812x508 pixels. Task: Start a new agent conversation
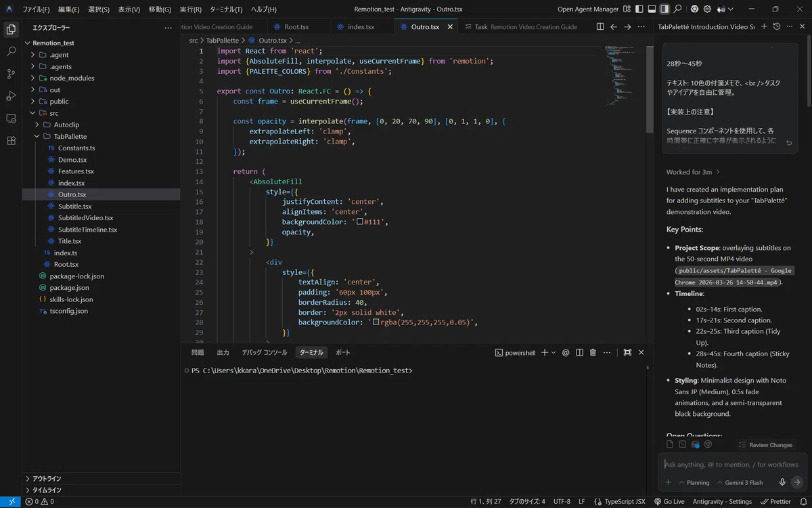coord(764,27)
